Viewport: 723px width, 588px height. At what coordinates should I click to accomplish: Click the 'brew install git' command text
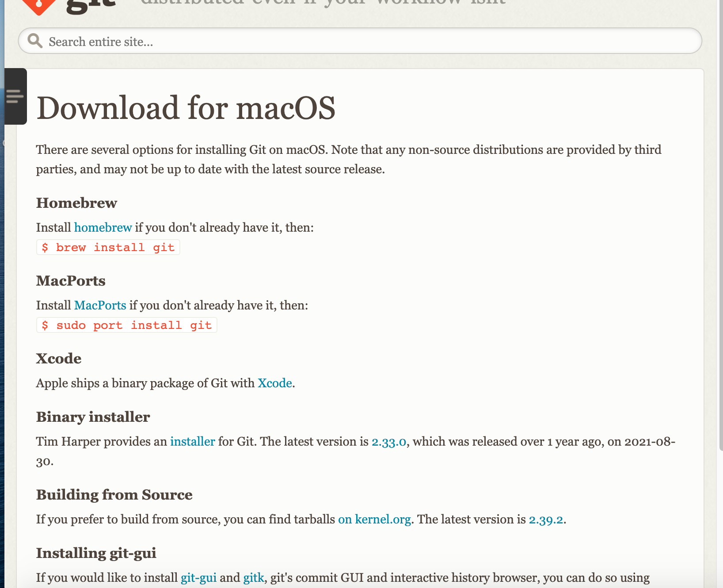108,248
